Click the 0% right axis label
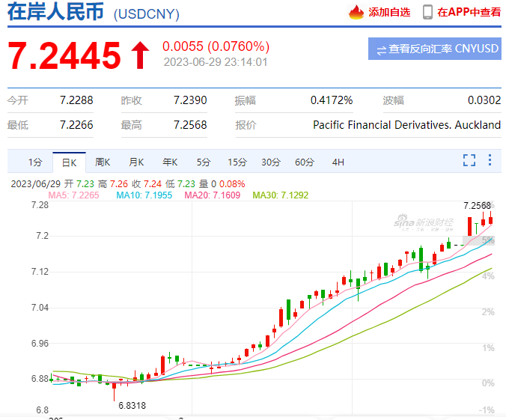The image size is (506, 420). click(488, 383)
